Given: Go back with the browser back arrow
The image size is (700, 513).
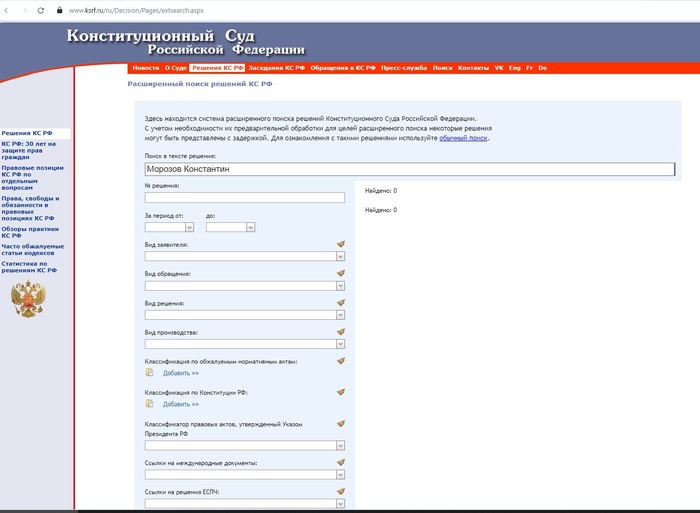Looking at the screenshot, I should pyautogui.click(x=6, y=10).
